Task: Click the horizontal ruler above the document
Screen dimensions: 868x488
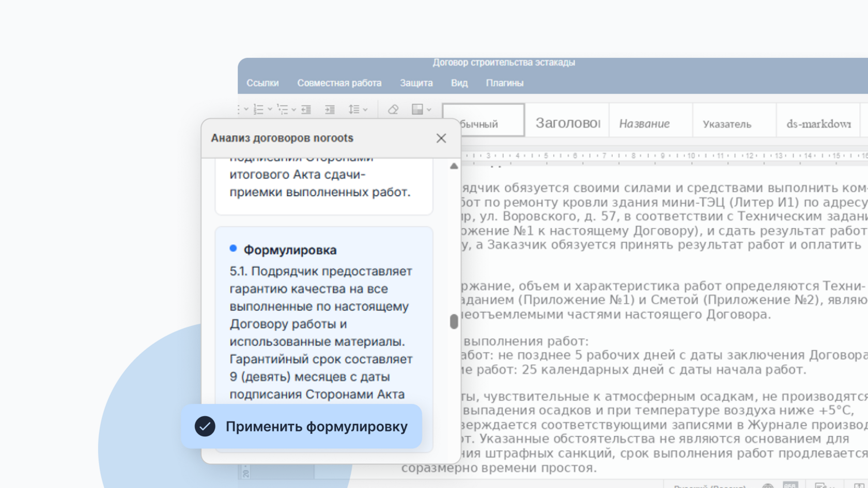Action: (x=664, y=155)
